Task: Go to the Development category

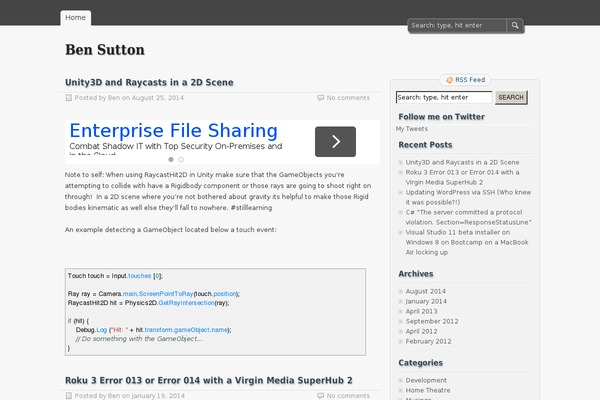Action: pyautogui.click(x=426, y=380)
